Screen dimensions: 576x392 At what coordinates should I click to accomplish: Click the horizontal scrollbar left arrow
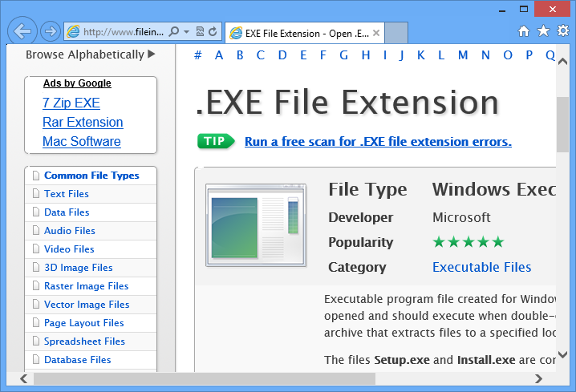pyautogui.click(x=24, y=378)
